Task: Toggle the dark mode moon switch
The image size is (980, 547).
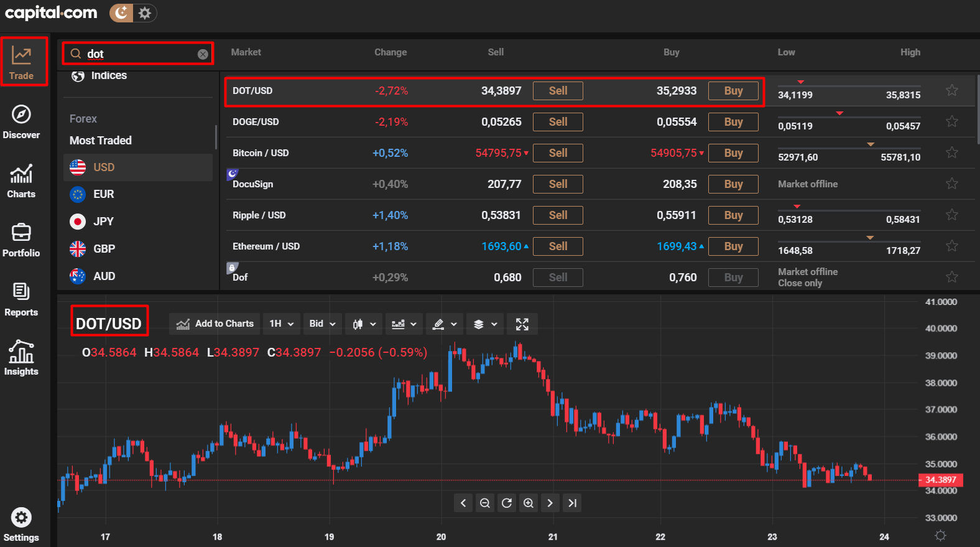Action: pyautogui.click(x=122, y=12)
